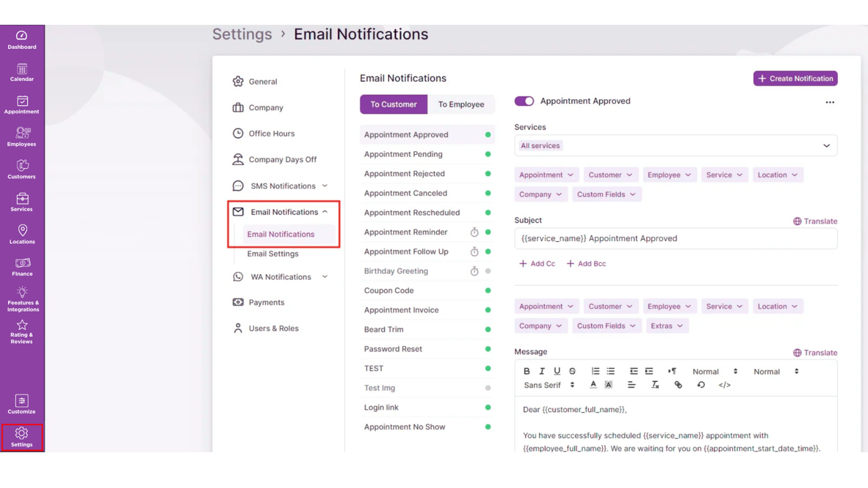Open the text background color picker
The height and width of the screenshot is (488, 868).
(x=609, y=385)
